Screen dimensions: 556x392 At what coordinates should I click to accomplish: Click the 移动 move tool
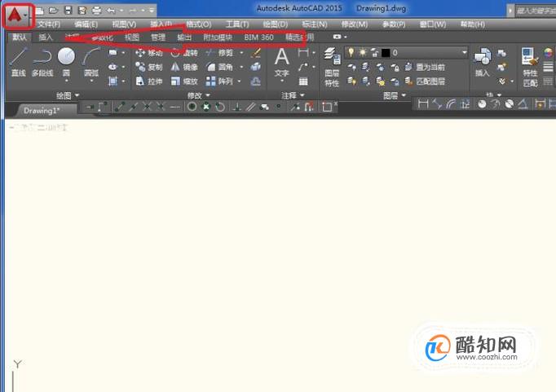pyautogui.click(x=149, y=53)
